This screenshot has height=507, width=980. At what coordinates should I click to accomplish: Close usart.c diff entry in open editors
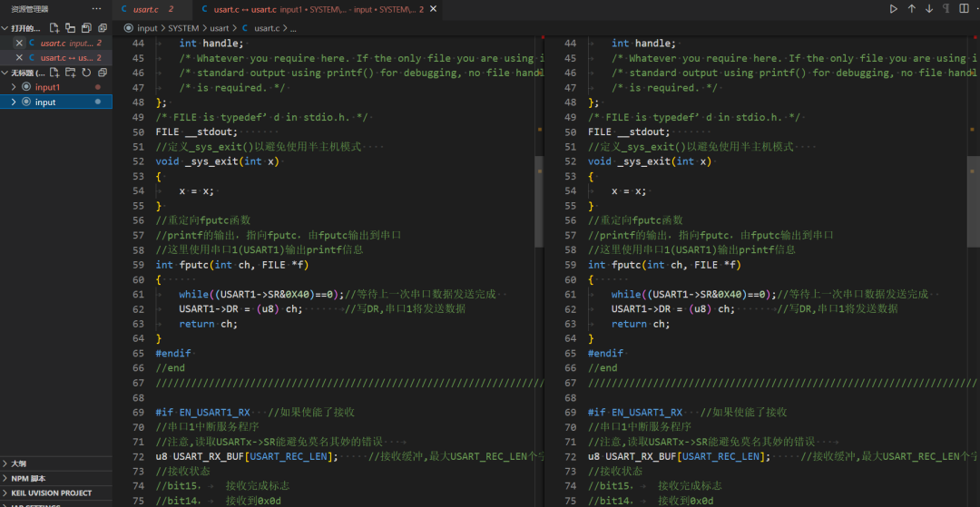[x=19, y=57]
